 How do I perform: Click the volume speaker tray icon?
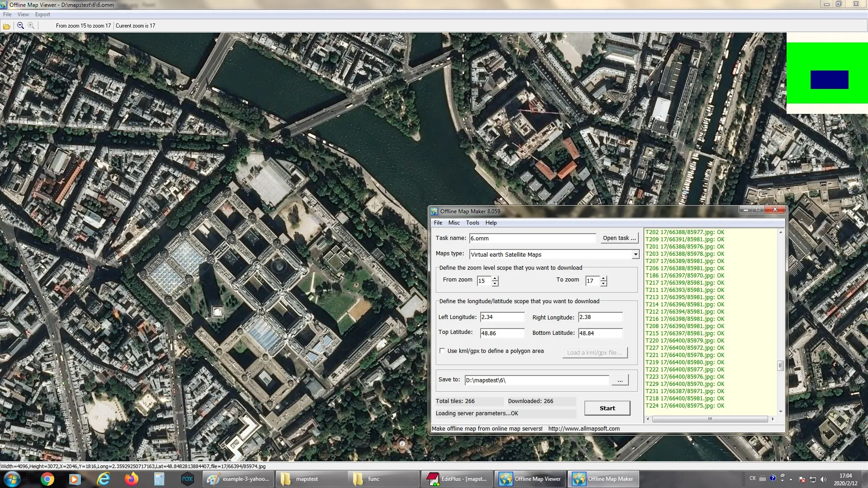click(x=823, y=479)
